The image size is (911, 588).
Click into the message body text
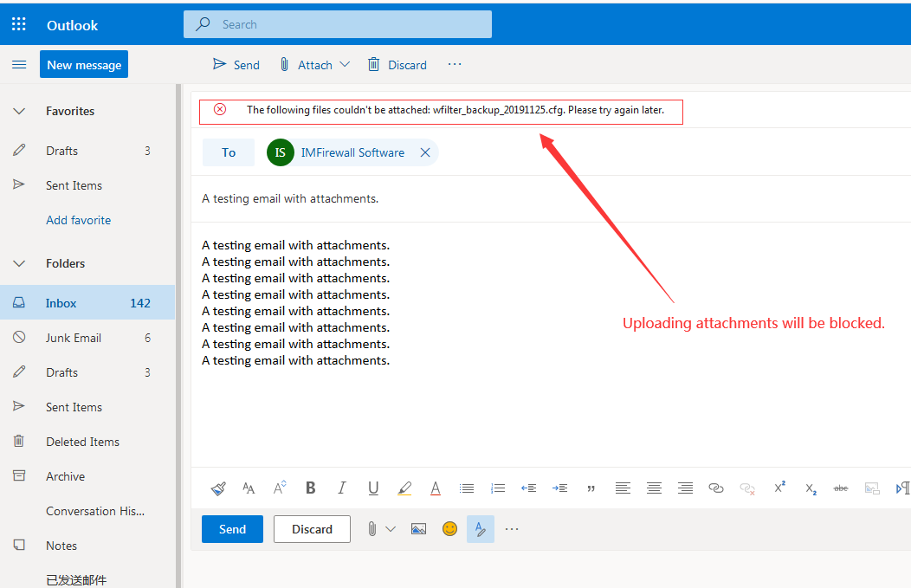(295, 303)
